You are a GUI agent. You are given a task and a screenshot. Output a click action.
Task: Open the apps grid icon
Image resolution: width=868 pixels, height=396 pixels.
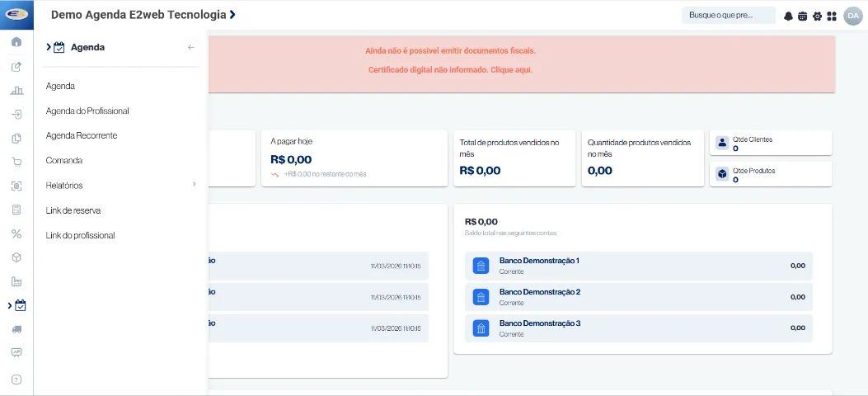point(832,16)
